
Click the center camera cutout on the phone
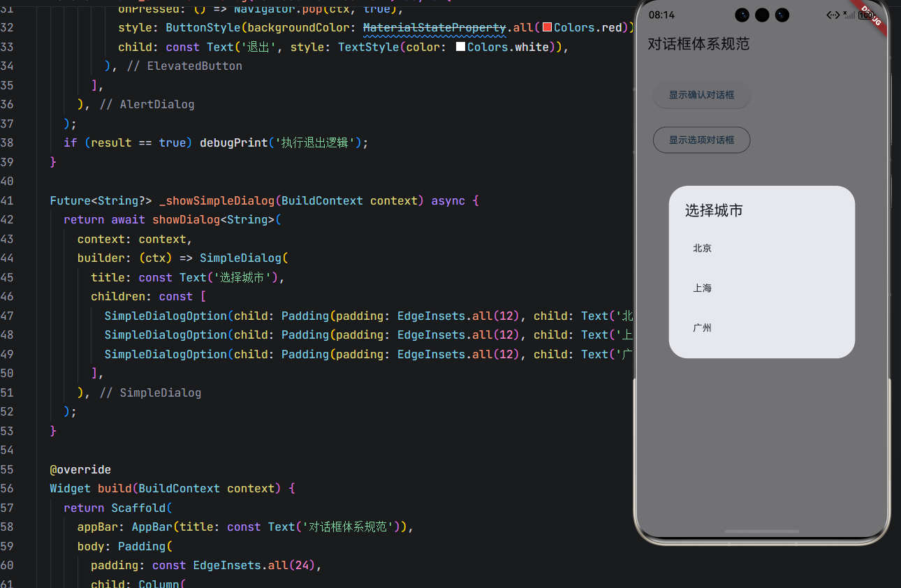761,14
